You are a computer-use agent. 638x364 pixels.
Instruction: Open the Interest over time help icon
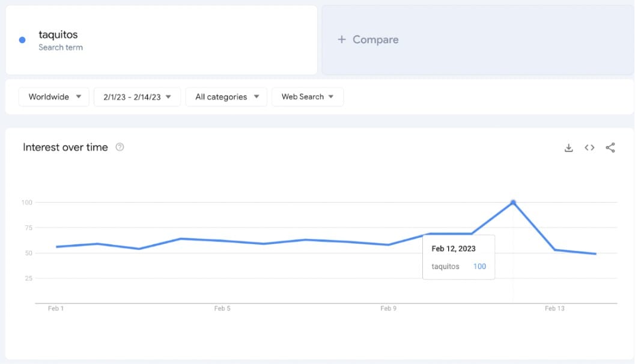[120, 147]
